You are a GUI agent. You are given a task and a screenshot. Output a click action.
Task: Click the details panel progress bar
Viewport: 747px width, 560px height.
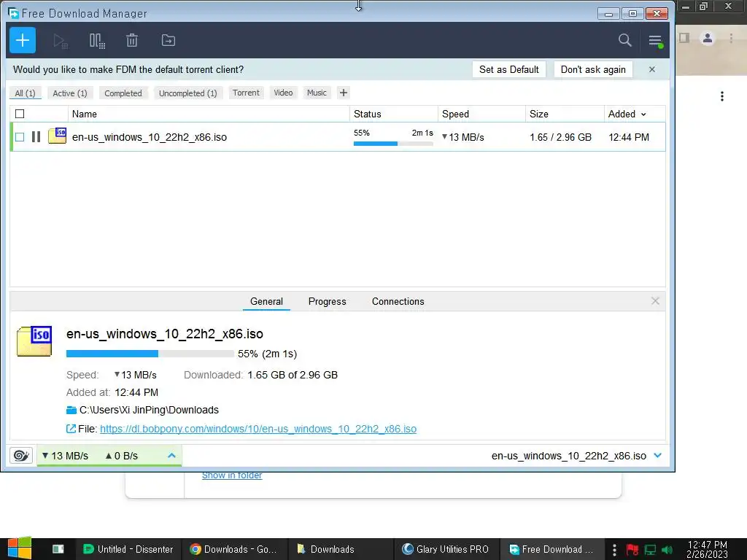click(x=150, y=354)
